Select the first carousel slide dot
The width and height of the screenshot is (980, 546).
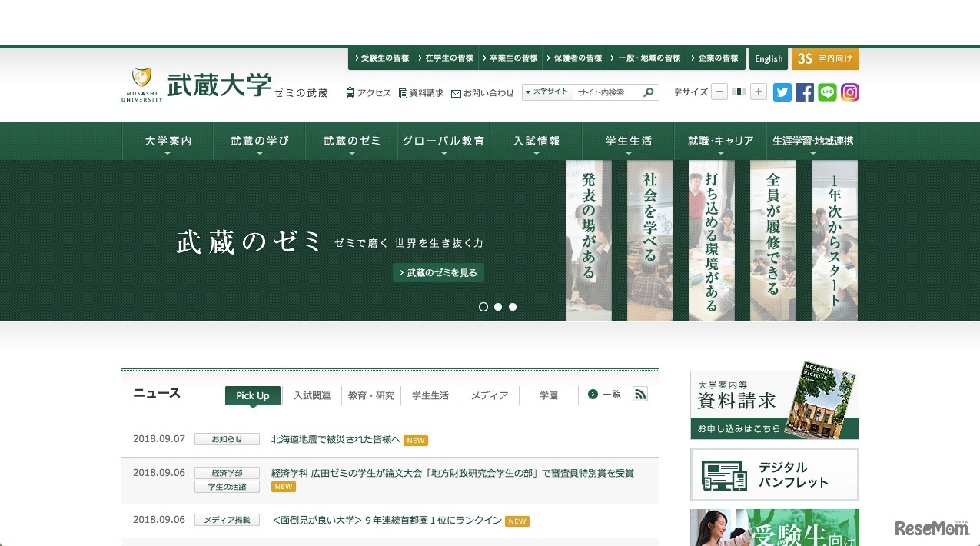click(483, 307)
